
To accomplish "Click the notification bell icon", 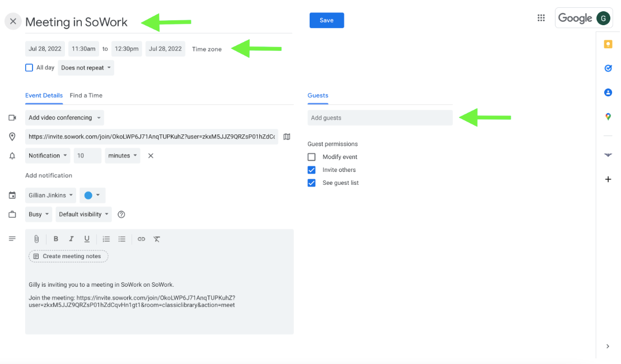I will 12,156.
